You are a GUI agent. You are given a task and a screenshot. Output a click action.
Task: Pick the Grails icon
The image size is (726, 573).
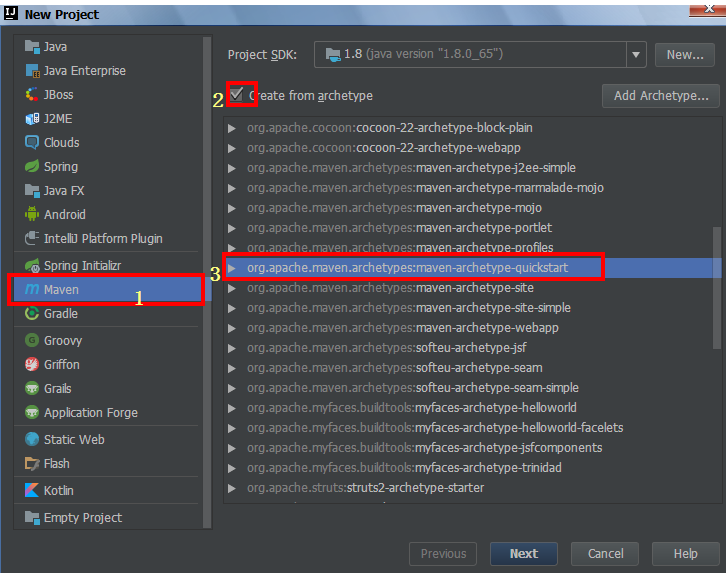pyautogui.click(x=32, y=388)
